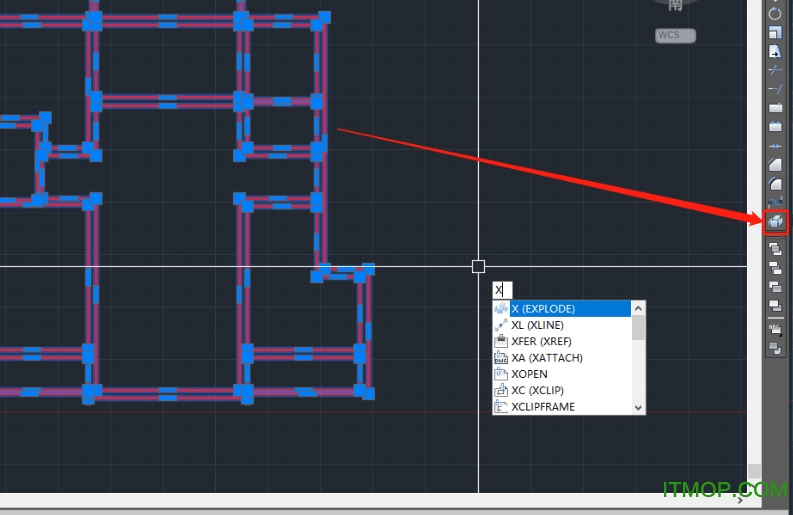The height and width of the screenshot is (515, 793).
Task: Choose XL (XLINE) from the suggestion list
Action: click(562, 325)
